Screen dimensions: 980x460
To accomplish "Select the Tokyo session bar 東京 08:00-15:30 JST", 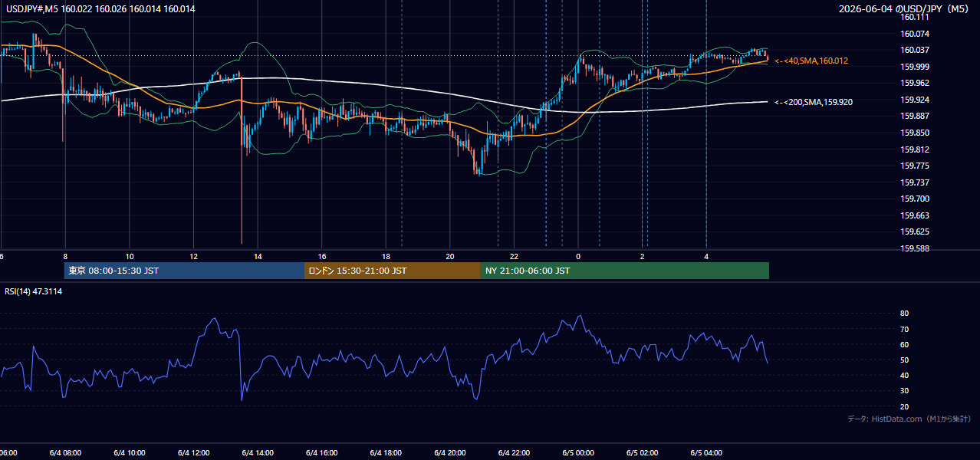I will pyautogui.click(x=184, y=271).
